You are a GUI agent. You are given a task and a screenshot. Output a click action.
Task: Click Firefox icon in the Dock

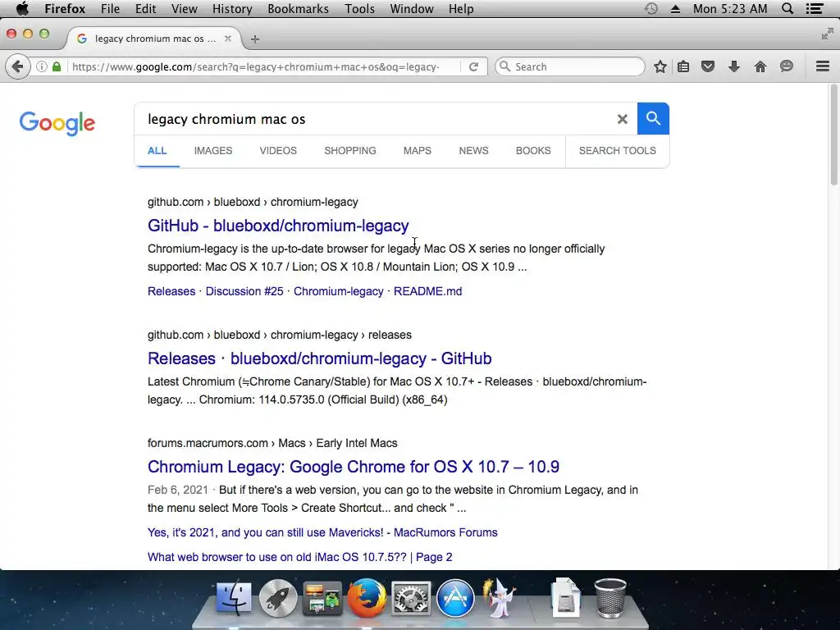click(367, 598)
